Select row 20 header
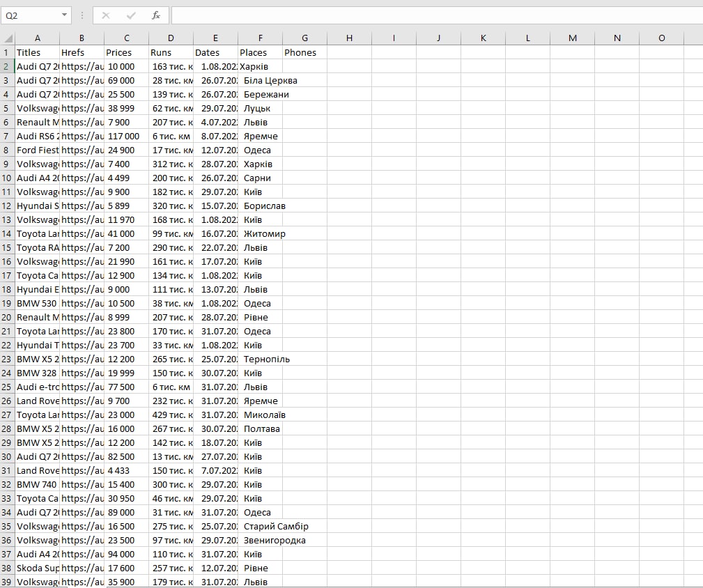The width and height of the screenshot is (703, 588). 7,317
